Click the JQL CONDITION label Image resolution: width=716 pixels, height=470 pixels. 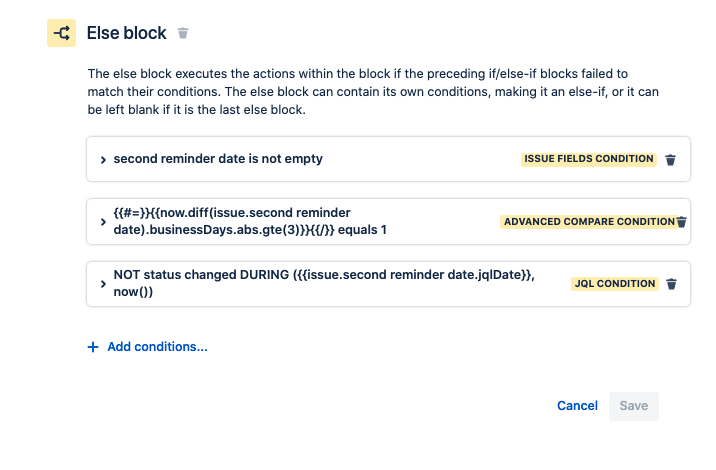pos(615,284)
